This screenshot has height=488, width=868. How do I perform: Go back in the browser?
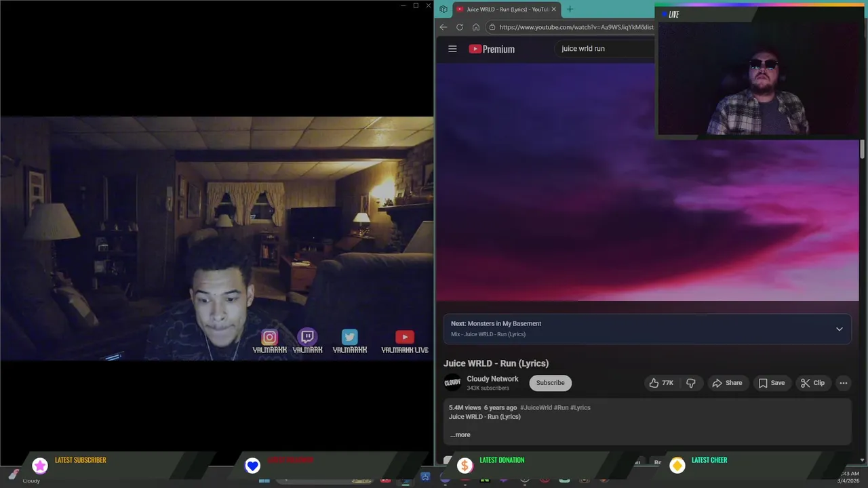coord(443,27)
